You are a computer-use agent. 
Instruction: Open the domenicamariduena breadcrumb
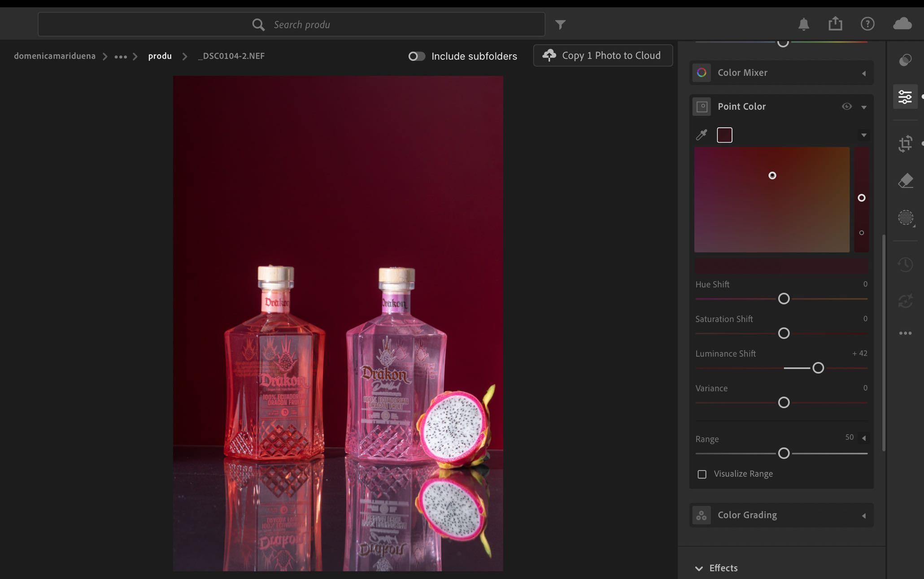coord(55,56)
